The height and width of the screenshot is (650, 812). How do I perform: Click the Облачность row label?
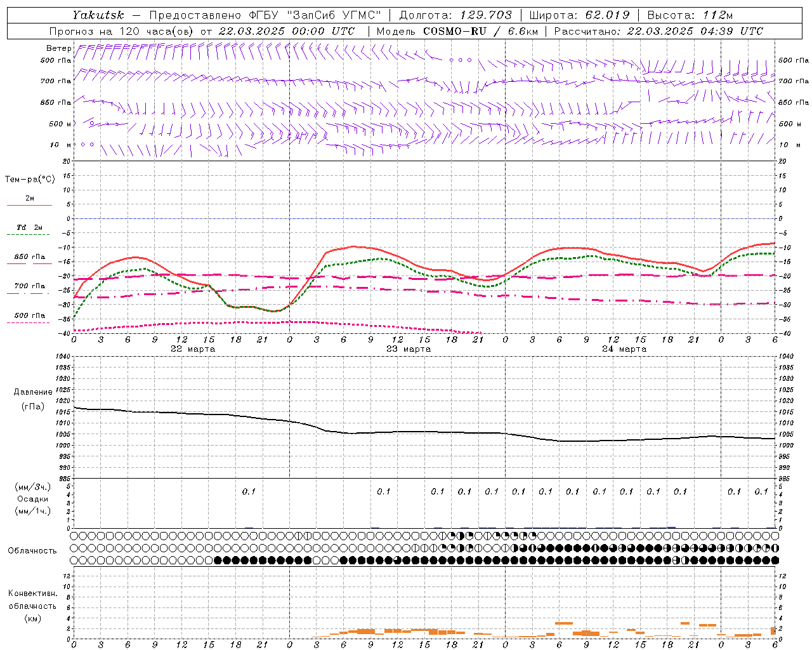pos(32,551)
